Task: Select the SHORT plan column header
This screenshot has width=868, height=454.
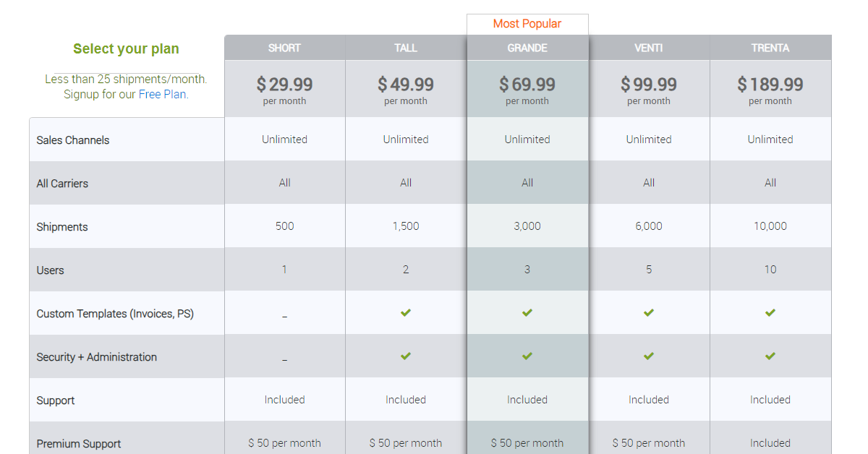Action: point(284,48)
